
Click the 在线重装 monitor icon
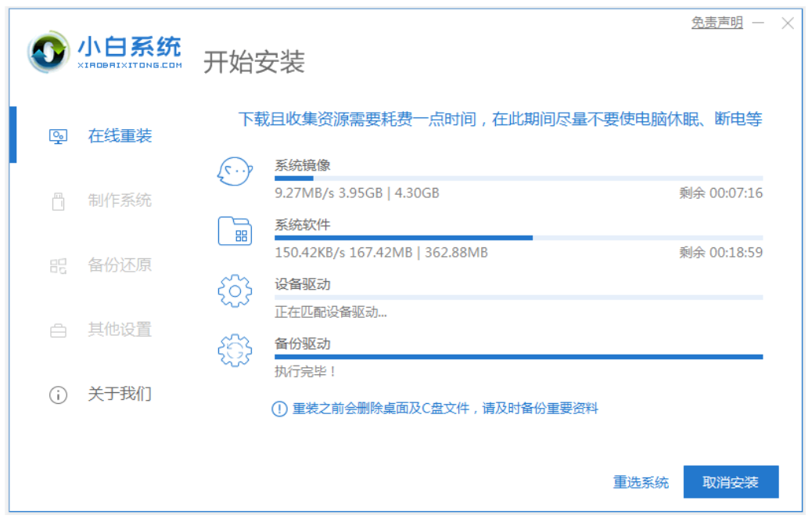pos(58,137)
